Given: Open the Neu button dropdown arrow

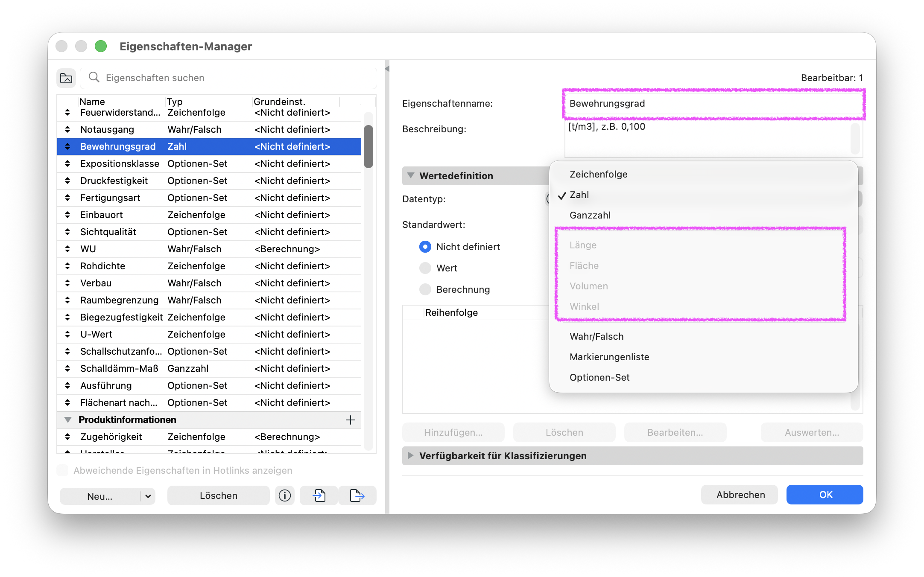Looking at the screenshot, I should (148, 496).
